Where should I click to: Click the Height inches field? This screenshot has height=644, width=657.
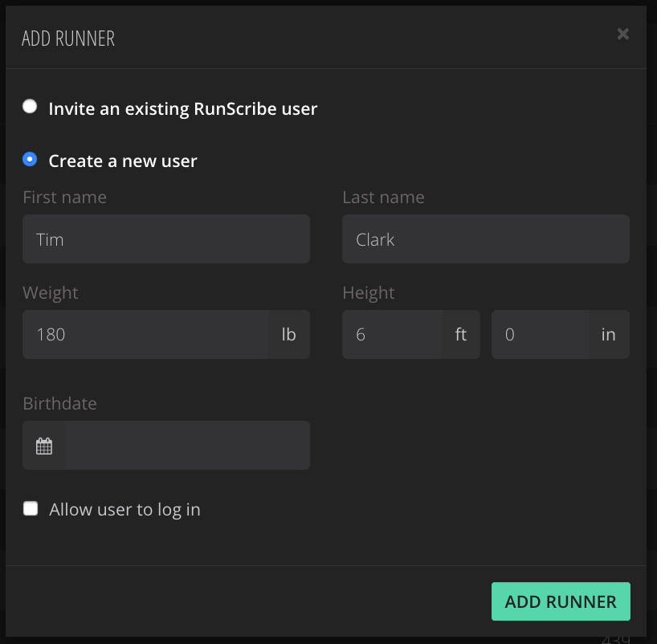[x=540, y=334]
